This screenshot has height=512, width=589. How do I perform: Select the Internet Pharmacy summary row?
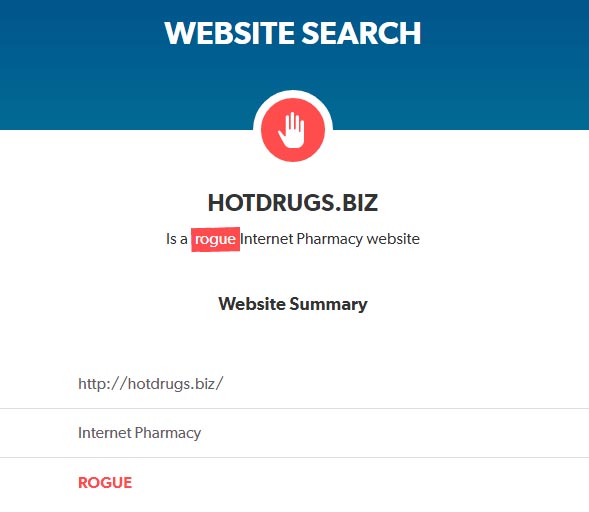coord(294,433)
